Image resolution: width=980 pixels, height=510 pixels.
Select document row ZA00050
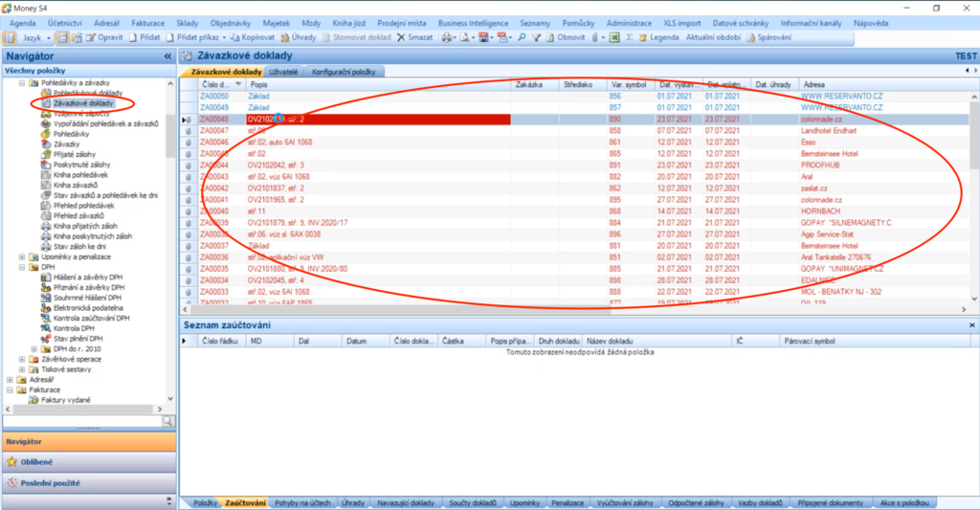pos(575,97)
